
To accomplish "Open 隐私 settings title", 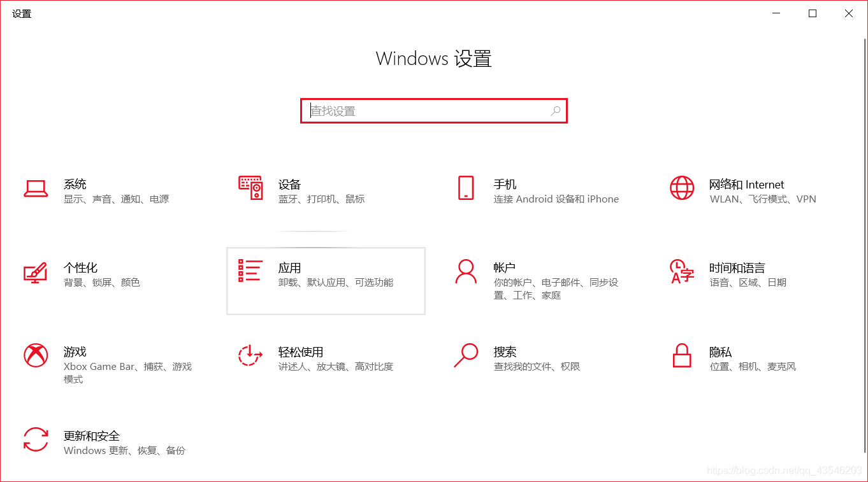I will click(721, 352).
